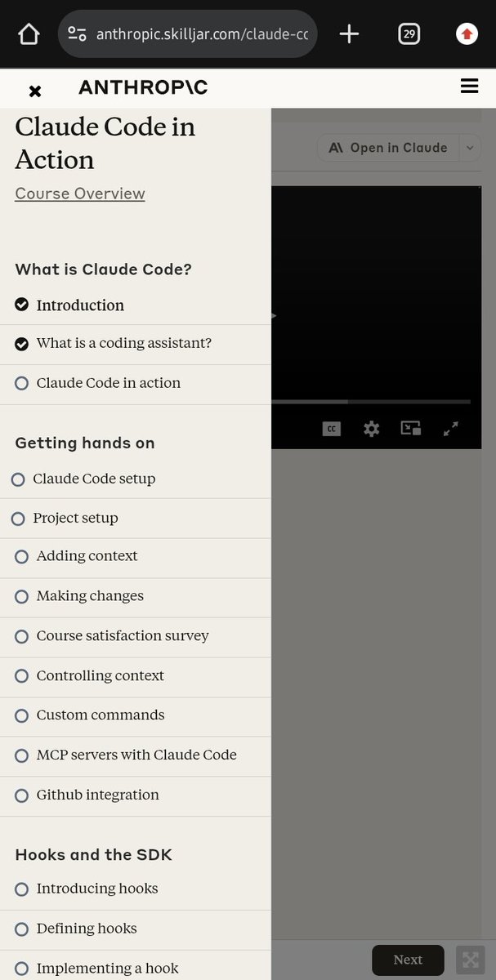
Task: Open the Introducing hooks lesson
Action: tap(136, 889)
